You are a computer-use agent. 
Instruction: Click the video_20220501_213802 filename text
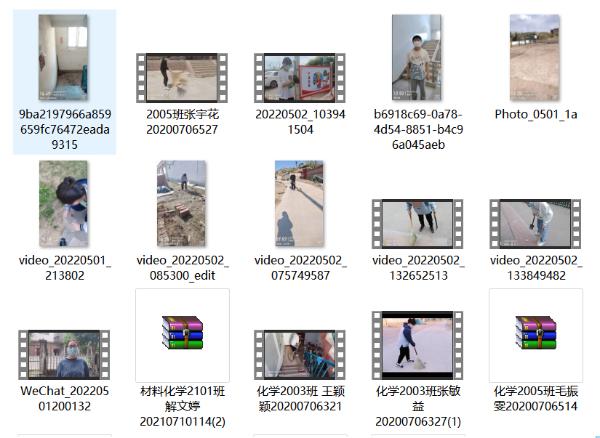click(x=64, y=268)
